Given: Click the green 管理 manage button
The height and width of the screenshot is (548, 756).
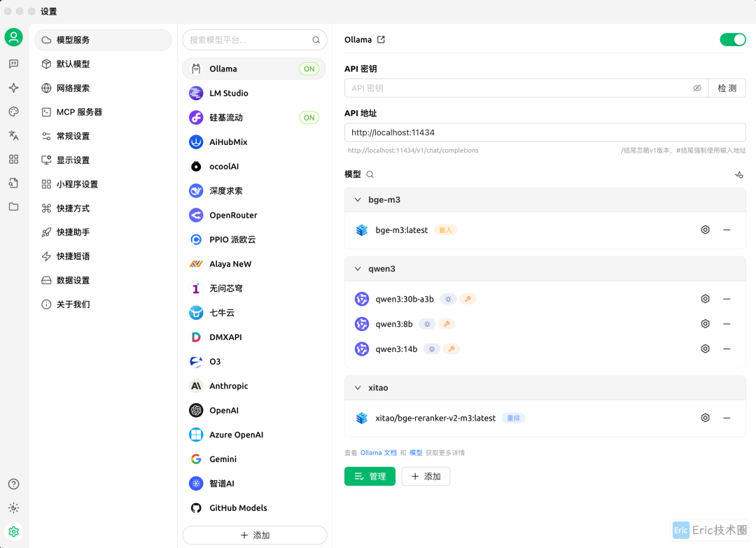Looking at the screenshot, I should click(x=370, y=476).
